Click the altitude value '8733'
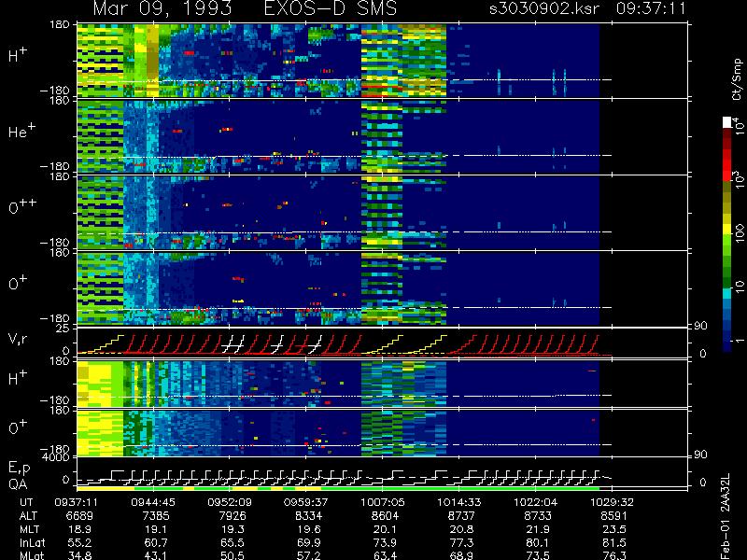The image size is (747, 560). [538, 516]
